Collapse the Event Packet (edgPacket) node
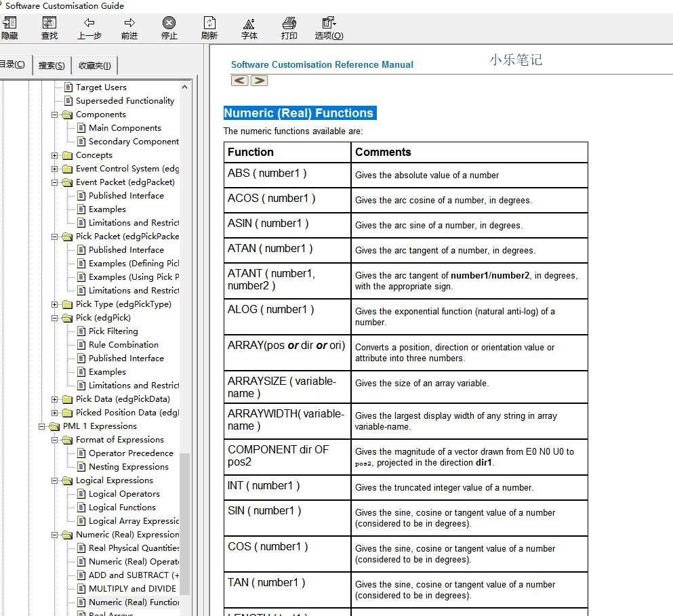This screenshot has height=616, width=673. point(54,182)
